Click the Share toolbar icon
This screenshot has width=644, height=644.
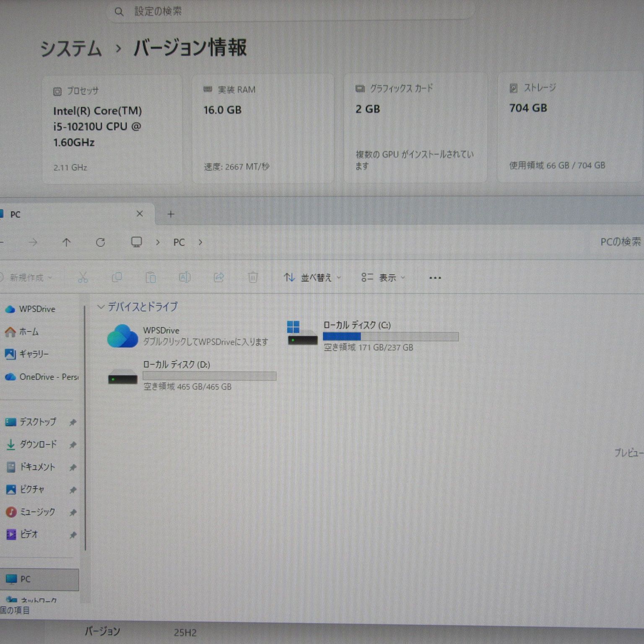tap(219, 278)
